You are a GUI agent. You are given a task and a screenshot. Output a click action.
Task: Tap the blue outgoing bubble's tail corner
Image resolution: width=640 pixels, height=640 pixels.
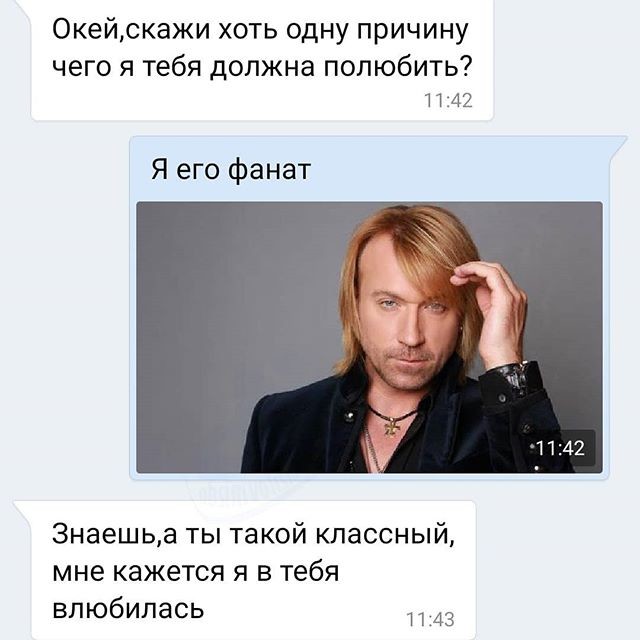618,143
